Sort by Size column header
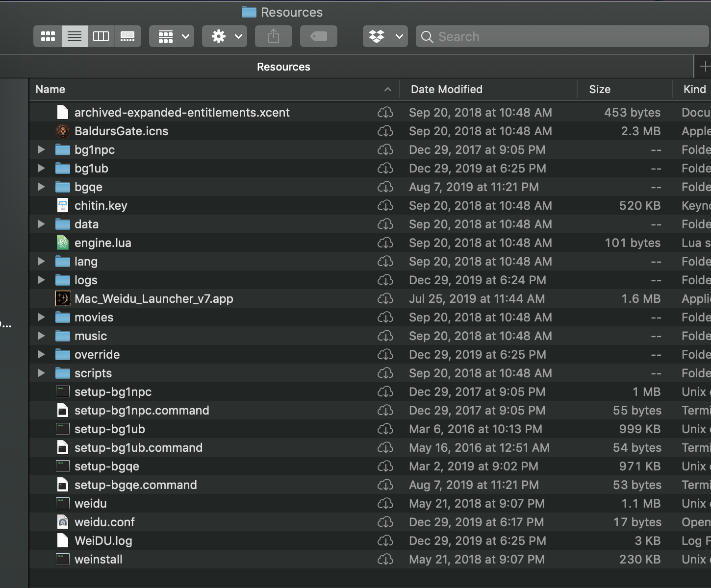Image resolution: width=711 pixels, height=588 pixels. tap(600, 89)
